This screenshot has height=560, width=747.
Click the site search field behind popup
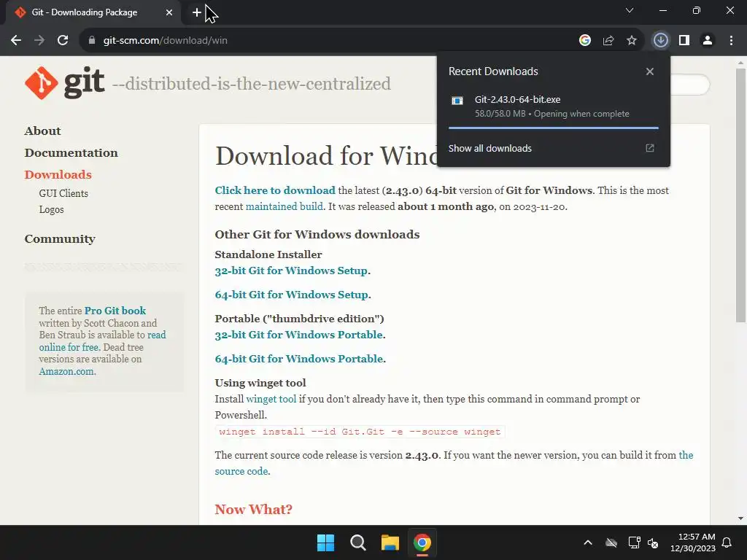(x=690, y=85)
